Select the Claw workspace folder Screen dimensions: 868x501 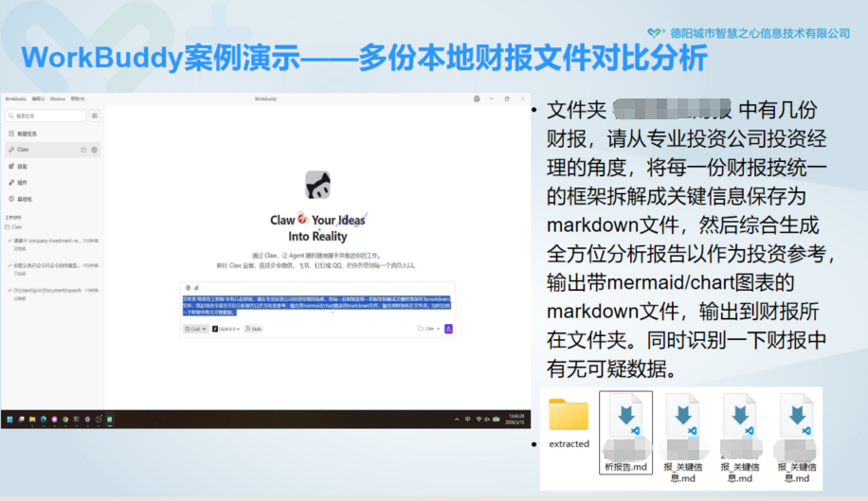(x=14, y=226)
